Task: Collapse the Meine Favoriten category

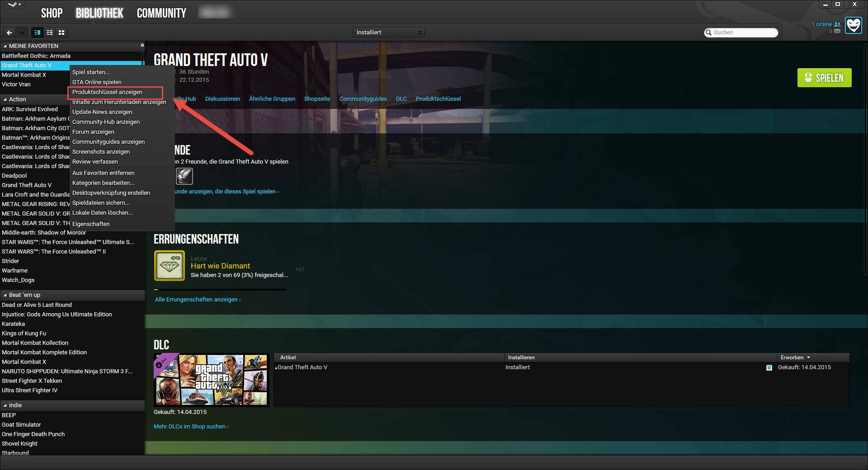Action: pos(5,46)
